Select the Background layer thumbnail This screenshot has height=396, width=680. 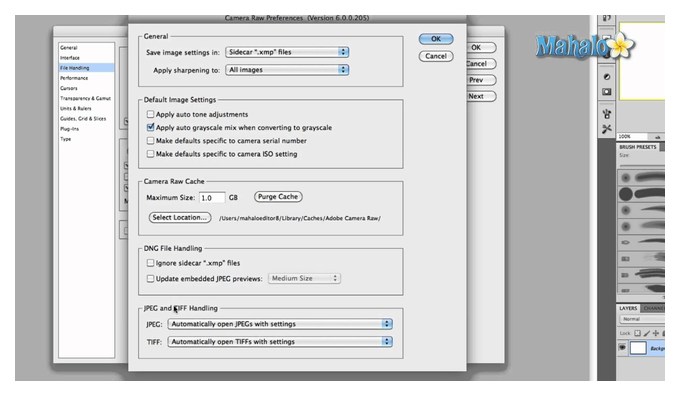638,348
